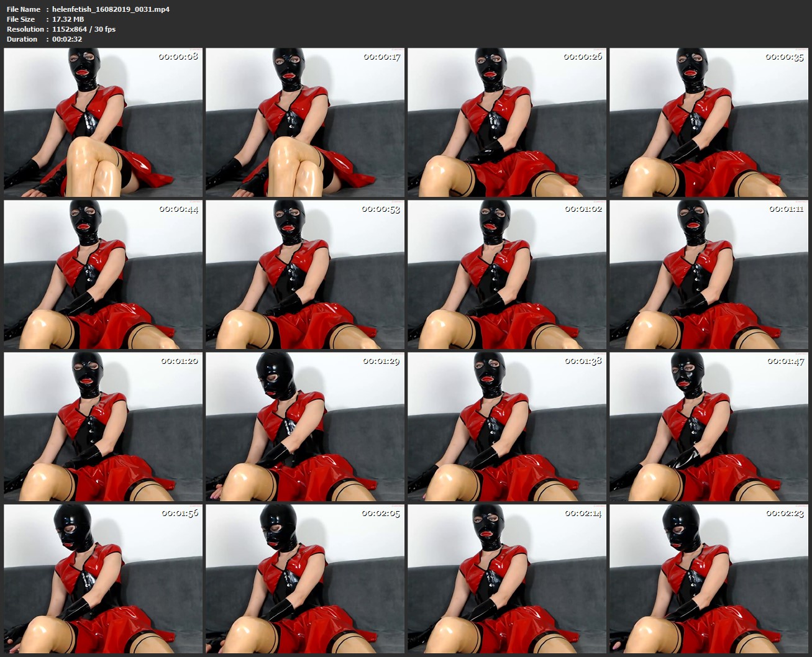This screenshot has height=657, width=812.
Task: Select the thumbnail timestamped 00:01:56
Action: point(103,579)
